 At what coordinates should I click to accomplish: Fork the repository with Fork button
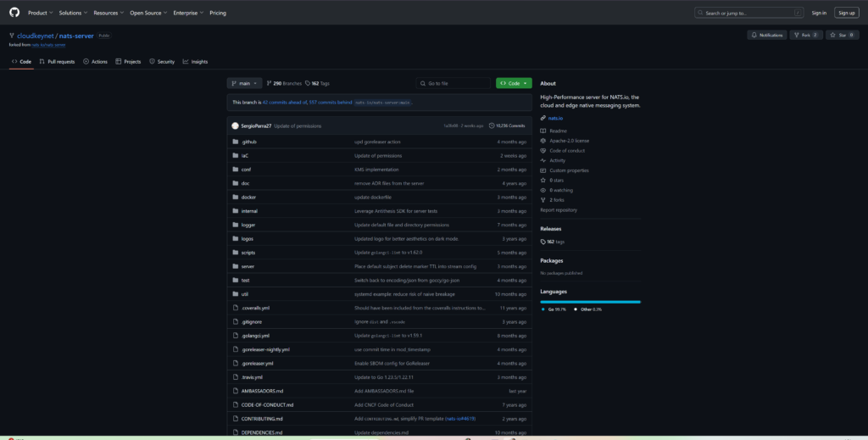[806, 35]
